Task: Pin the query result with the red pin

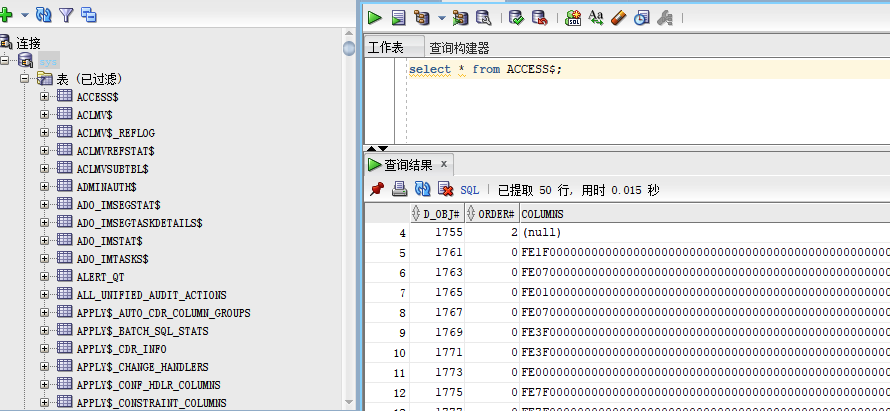Action: coord(377,189)
